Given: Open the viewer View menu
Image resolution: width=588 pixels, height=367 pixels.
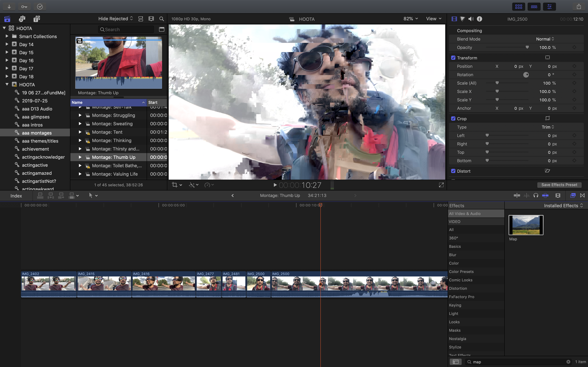Looking at the screenshot, I should coord(433,19).
